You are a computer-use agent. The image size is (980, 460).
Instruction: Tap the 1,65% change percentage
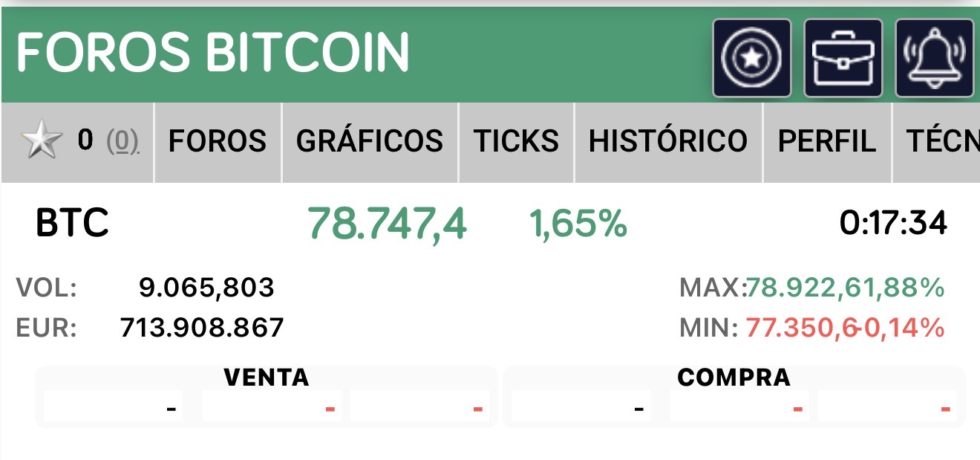click(578, 223)
